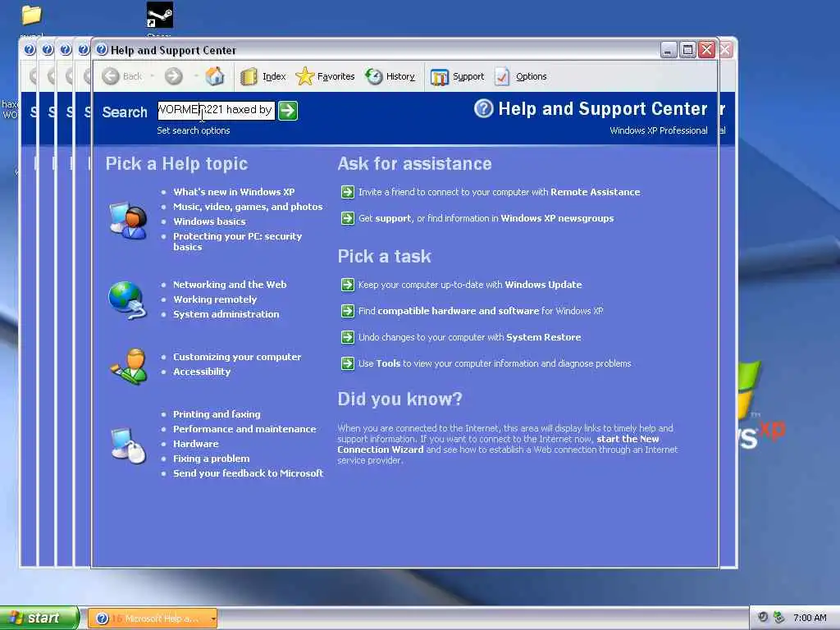The image size is (840, 630).
Task: Open the Options toolbar item
Action: (x=521, y=76)
